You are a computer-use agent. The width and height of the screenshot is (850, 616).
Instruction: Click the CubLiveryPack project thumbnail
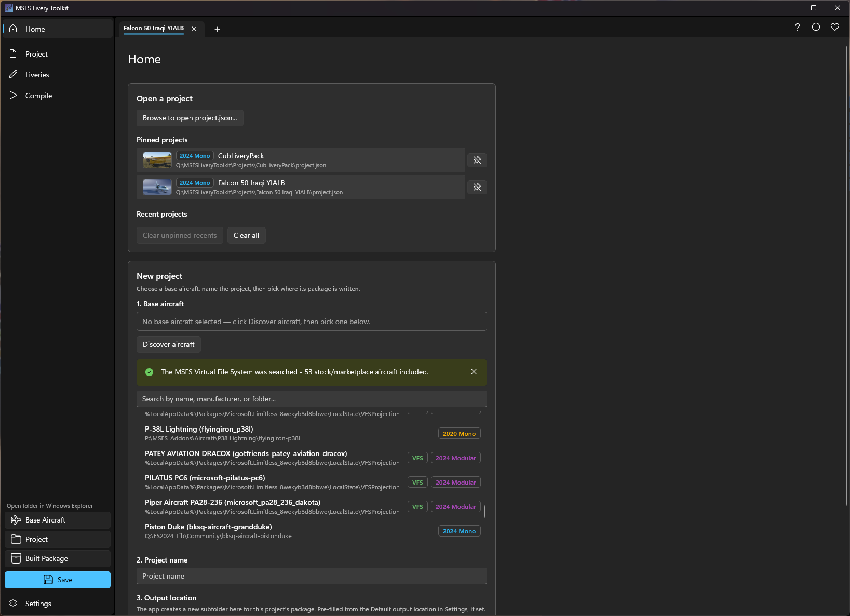tap(157, 160)
